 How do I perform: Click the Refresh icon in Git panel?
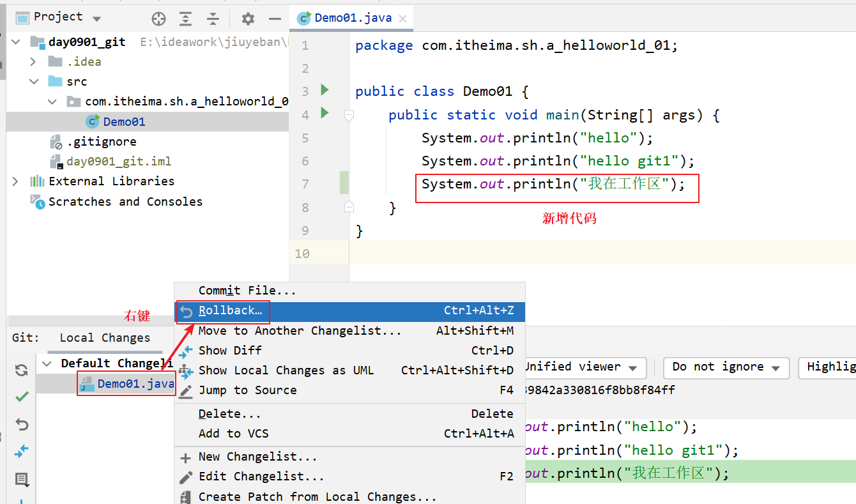point(22,370)
